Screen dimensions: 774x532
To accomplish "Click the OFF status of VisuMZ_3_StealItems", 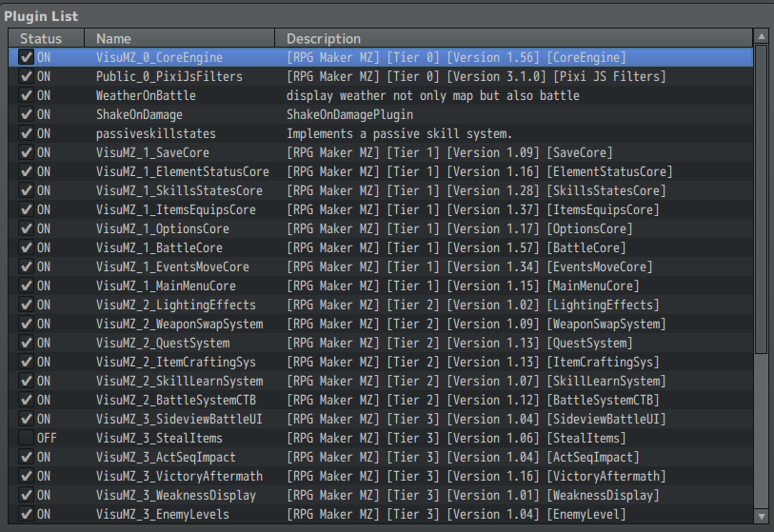I will 47,438.
